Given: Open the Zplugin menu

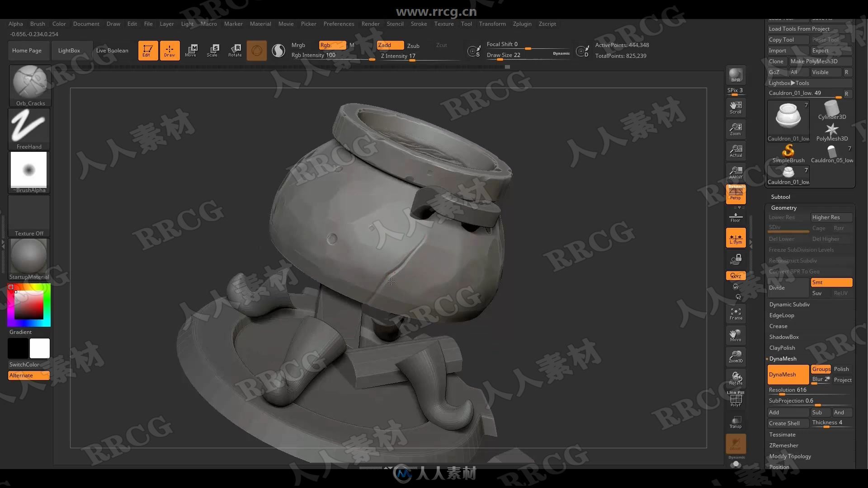Looking at the screenshot, I should 522,24.
